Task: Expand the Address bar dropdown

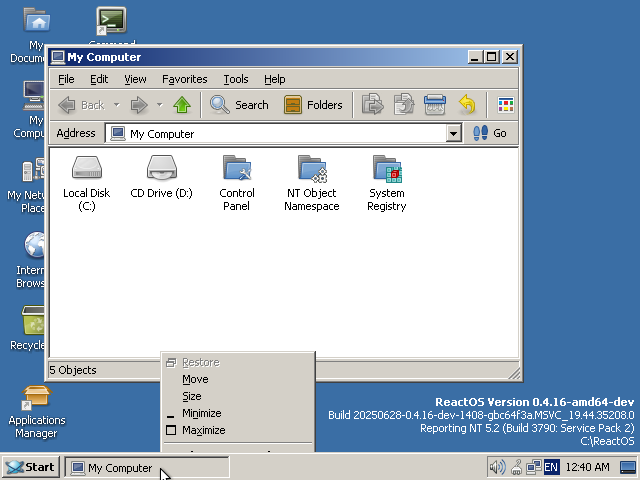Action: point(453,133)
